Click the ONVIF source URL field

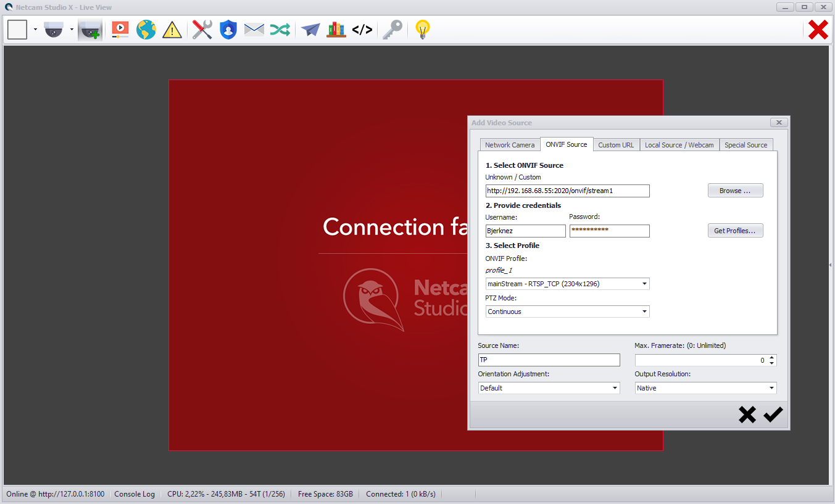(568, 191)
